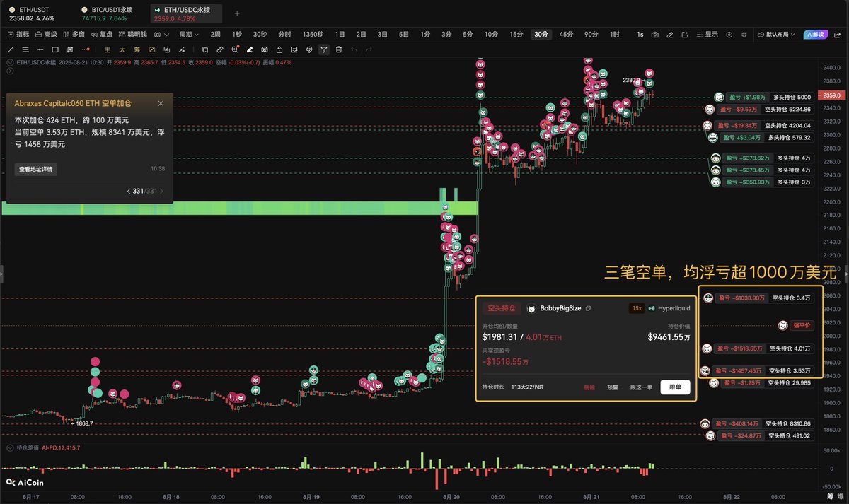Select the horizontal line tool
The image size is (849, 504).
pos(40,49)
